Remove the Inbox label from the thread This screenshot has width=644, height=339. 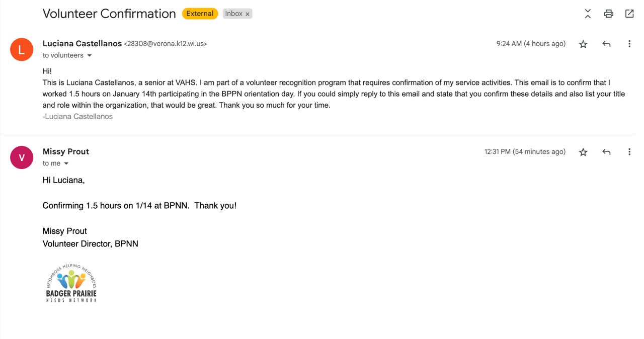tap(248, 14)
